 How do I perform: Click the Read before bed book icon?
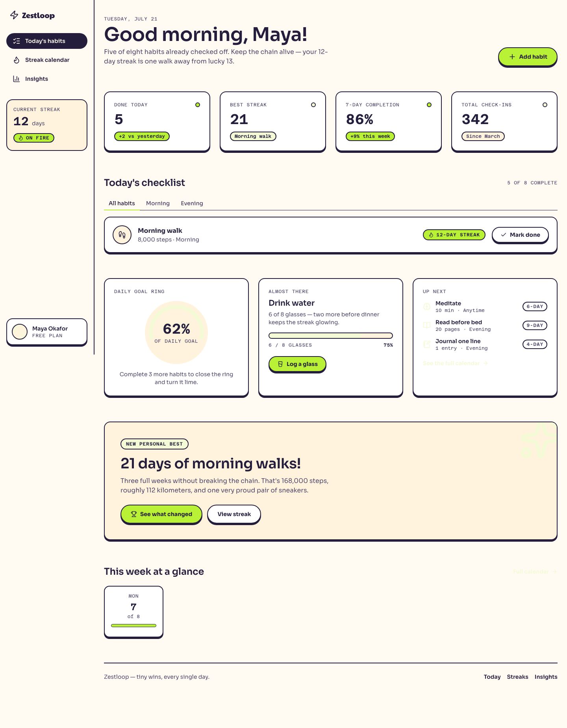(427, 325)
